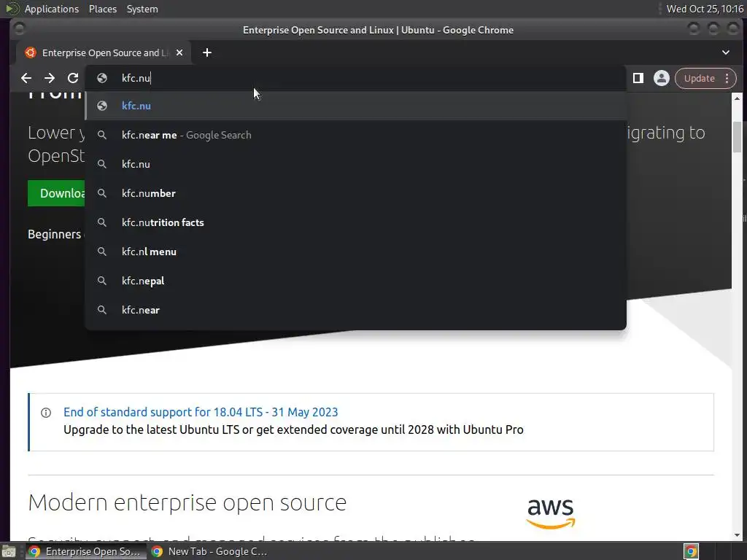Go back with the browser back arrow
This screenshot has height=560, width=747.
click(x=26, y=78)
